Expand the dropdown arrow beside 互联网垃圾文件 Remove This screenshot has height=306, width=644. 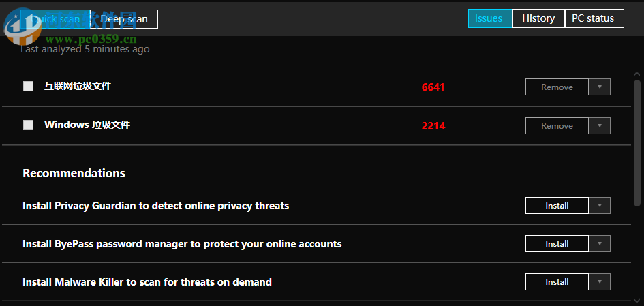pos(600,87)
